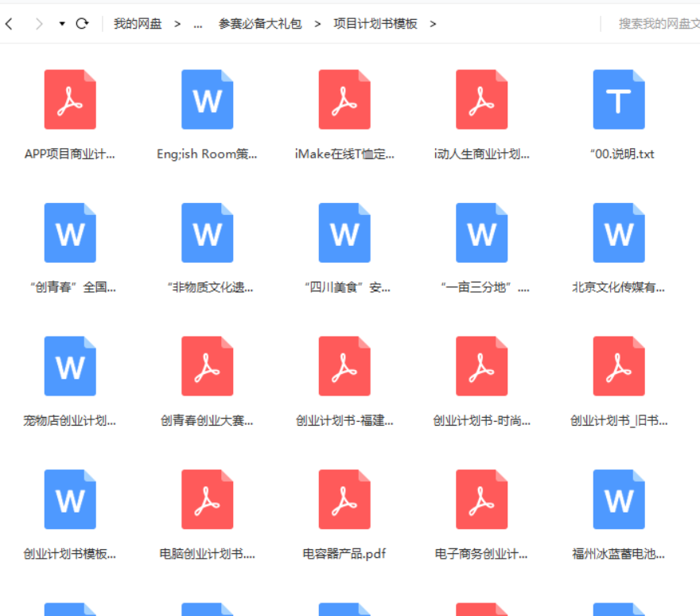
Task: Click the file name 创青春创业大赛…
Action: (x=207, y=420)
